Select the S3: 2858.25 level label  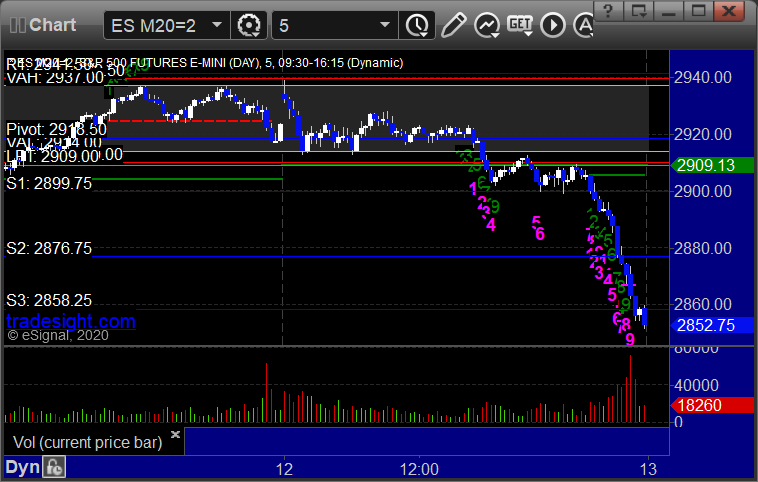click(x=49, y=300)
